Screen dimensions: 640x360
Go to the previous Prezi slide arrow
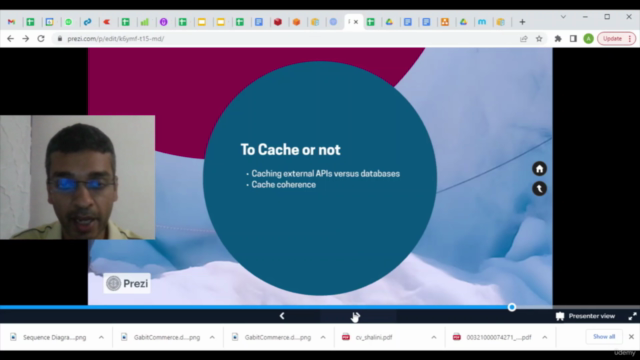(282, 316)
